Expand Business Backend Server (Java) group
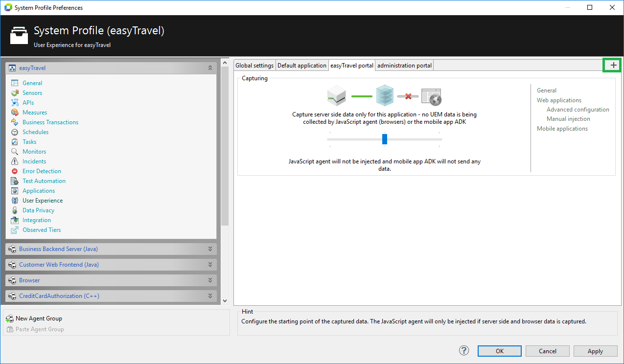Screen dimensions: 624x364 [x=210, y=249]
